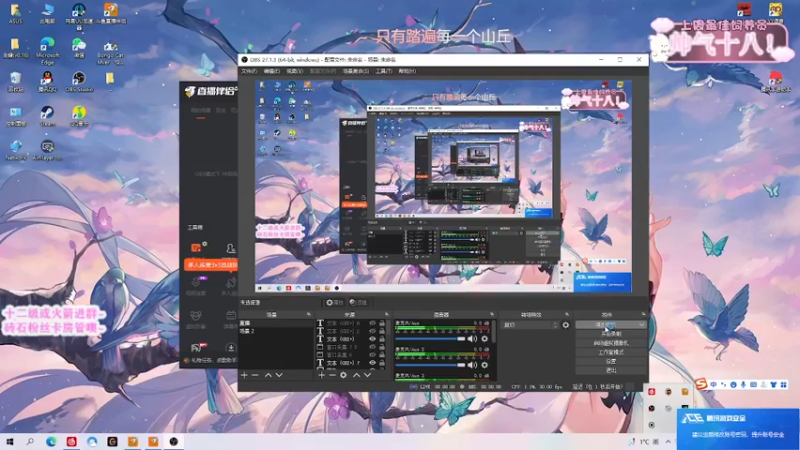Click the Audio Mixer vertical scrollbar
This screenshot has height=450, width=800.
click(x=493, y=332)
